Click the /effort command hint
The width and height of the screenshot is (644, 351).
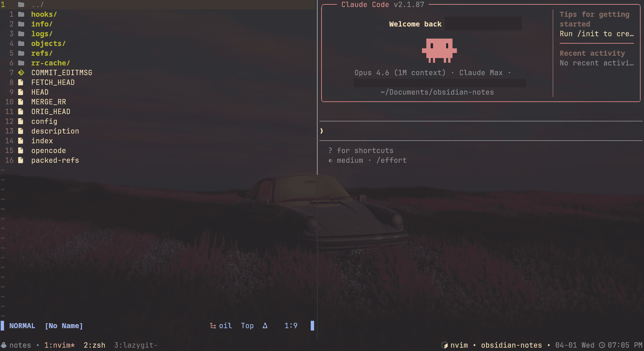coord(391,160)
